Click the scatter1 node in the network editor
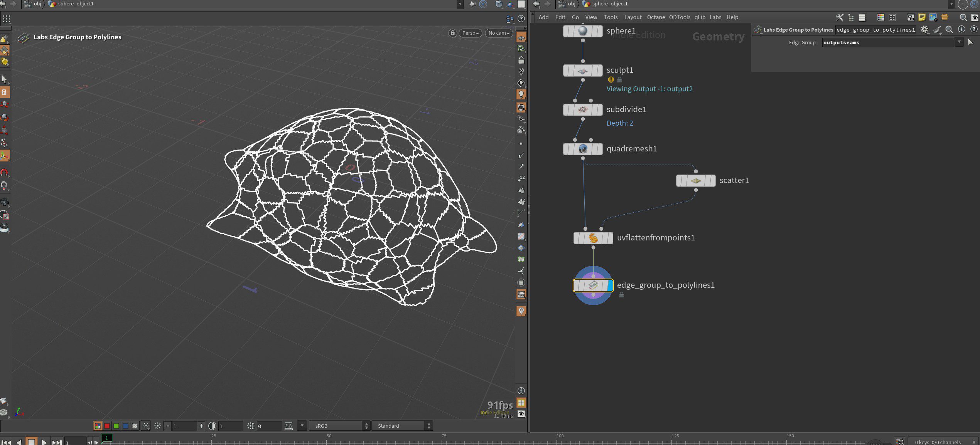980x445 pixels. 695,180
